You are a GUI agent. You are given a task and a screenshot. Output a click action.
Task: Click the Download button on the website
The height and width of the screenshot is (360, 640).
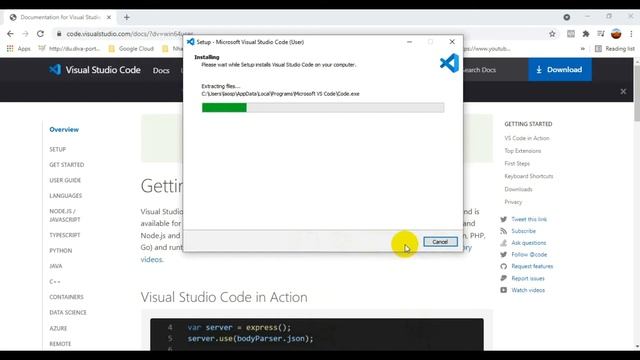click(560, 70)
